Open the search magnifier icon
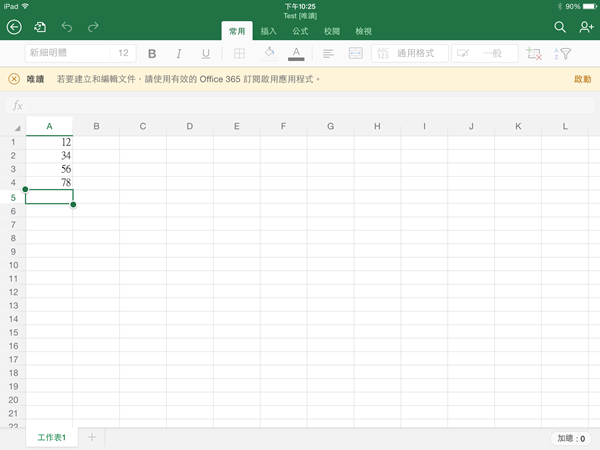 (560, 27)
